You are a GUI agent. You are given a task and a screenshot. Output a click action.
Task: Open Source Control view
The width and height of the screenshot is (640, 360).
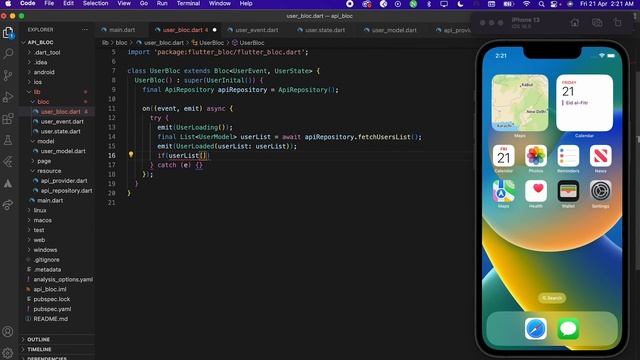pyautogui.click(x=8, y=76)
